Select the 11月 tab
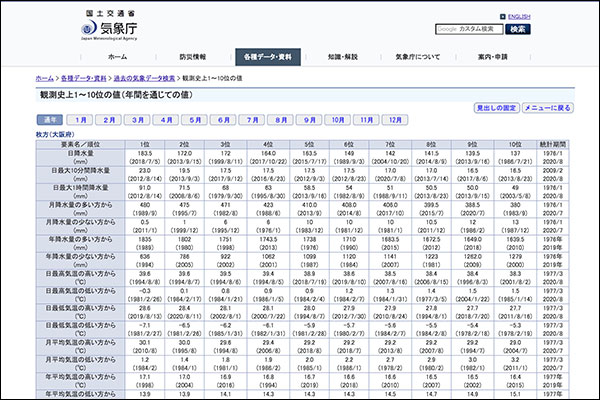 pyautogui.click(x=367, y=120)
